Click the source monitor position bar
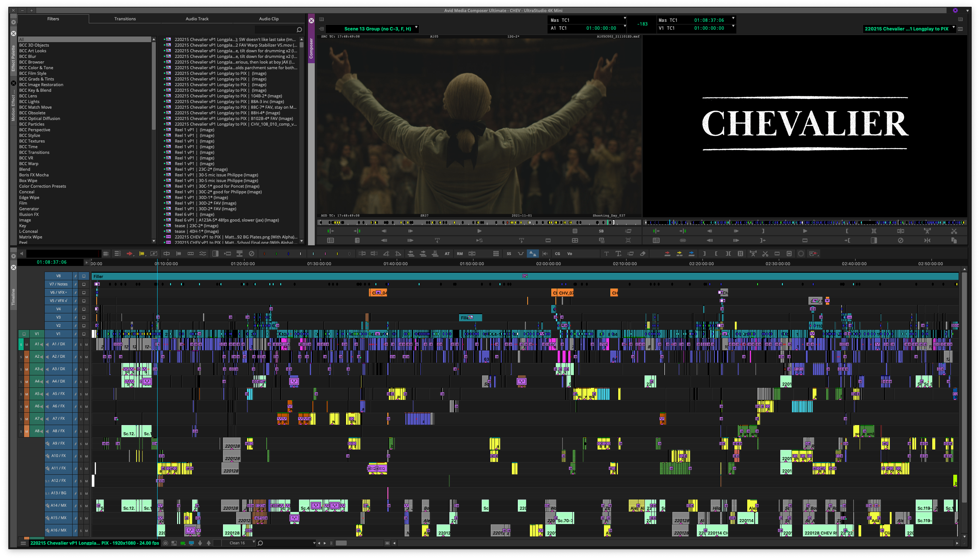The height and width of the screenshot is (559, 980). tap(479, 222)
